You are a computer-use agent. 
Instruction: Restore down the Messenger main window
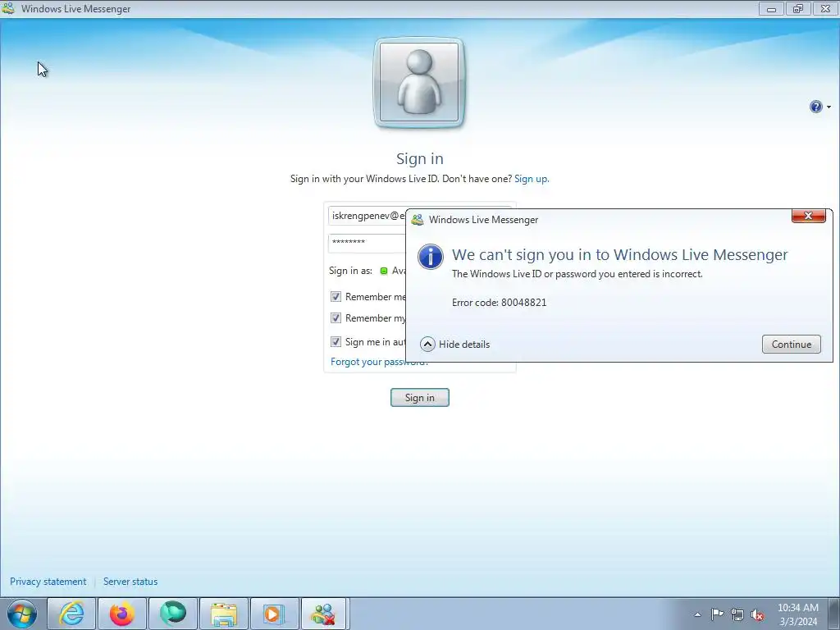[x=798, y=8]
